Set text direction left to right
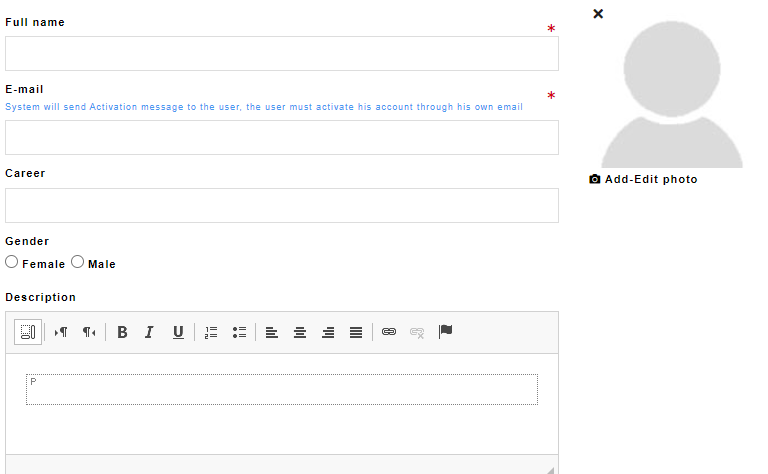The image size is (768, 474). click(x=61, y=332)
